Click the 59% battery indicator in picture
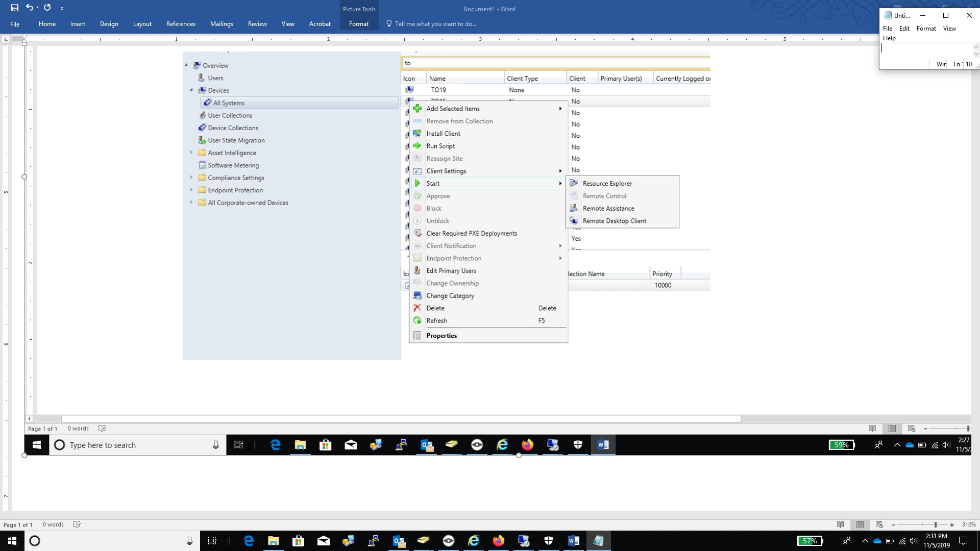 point(841,445)
